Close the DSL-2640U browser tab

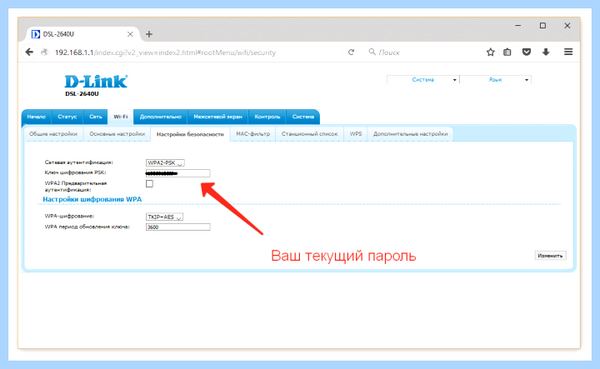(x=130, y=34)
